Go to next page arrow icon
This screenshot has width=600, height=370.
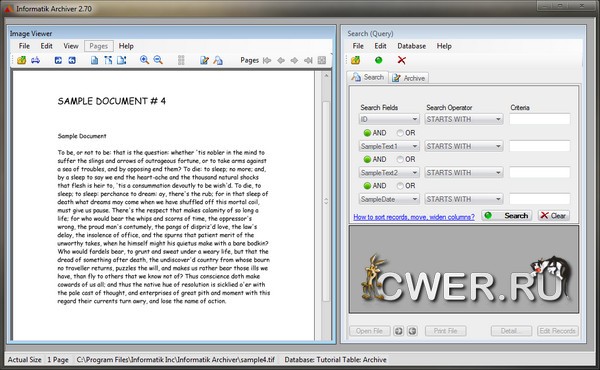click(x=294, y=60)
